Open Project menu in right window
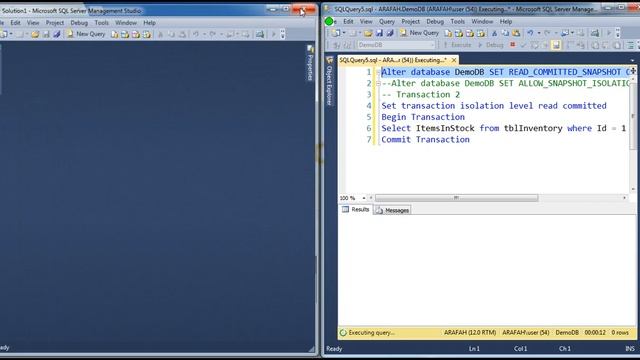The height and width of the screenshot is (360, 640). [410, 22]
